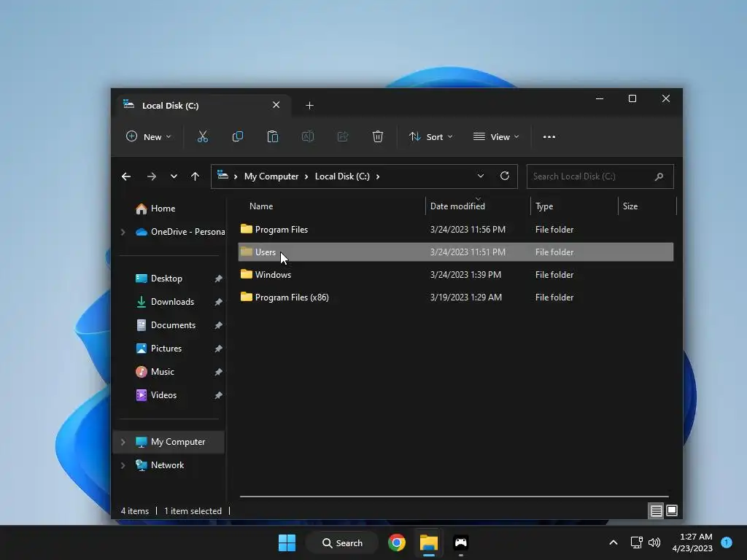Click the Rename icon in toolbar
This screenshot has height=560, width=747.
pyautogui.click(x=308, y=136)
